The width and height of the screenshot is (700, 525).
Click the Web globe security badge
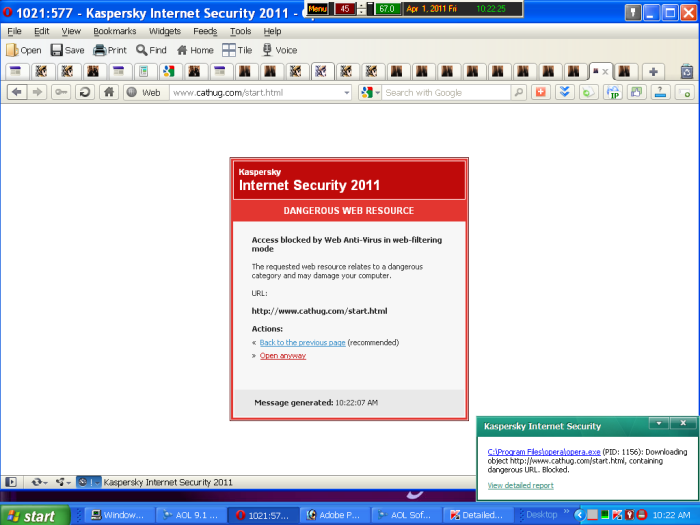[x=144, y=92]
